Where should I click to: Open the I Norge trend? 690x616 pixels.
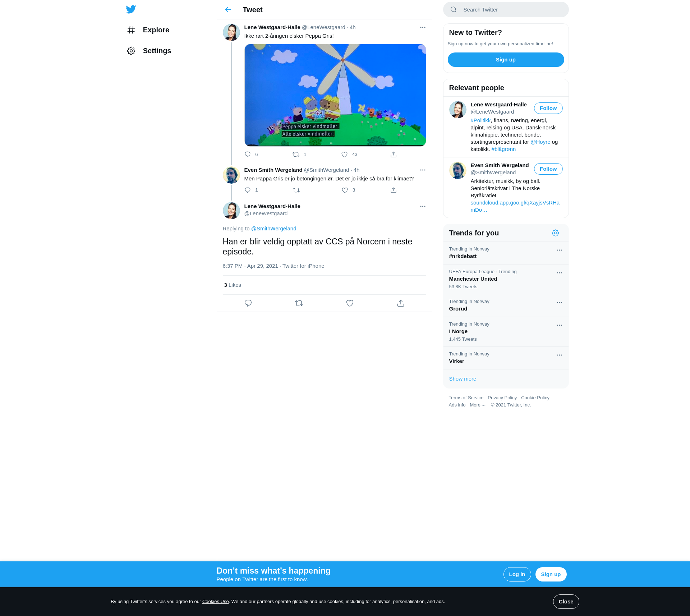click(x=506, y=332)
